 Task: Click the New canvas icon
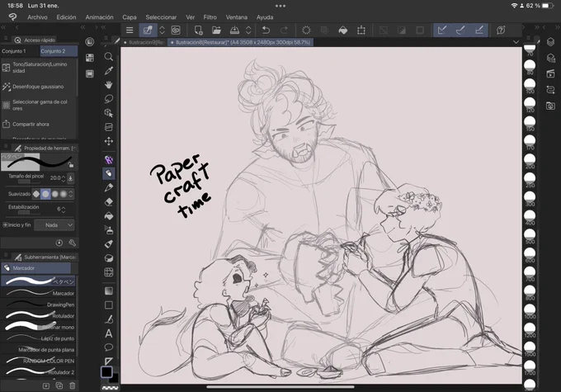pos(198,31)
